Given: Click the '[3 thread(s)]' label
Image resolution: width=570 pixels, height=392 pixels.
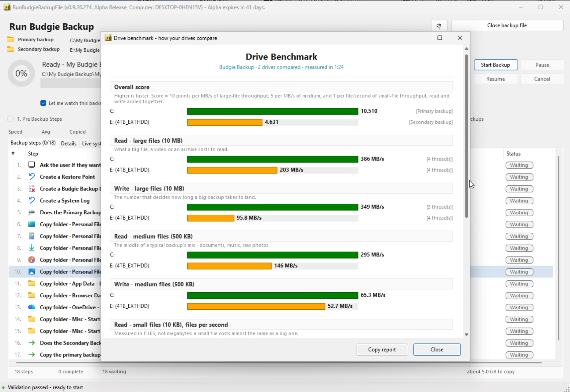Looking at the screenshot, I should [440, 207].
